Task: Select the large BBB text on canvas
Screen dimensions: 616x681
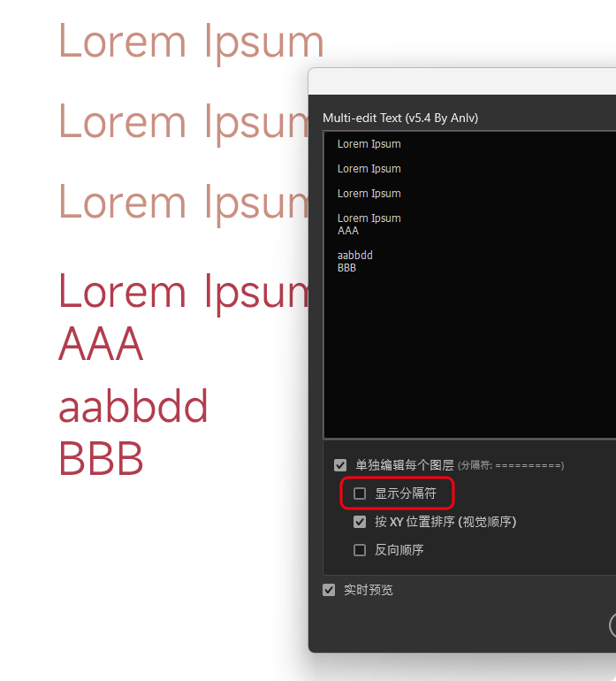Action: (101, 459)
